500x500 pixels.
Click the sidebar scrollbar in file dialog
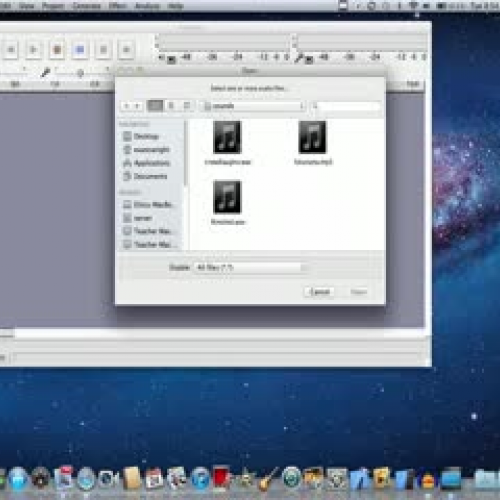[185, 153]
